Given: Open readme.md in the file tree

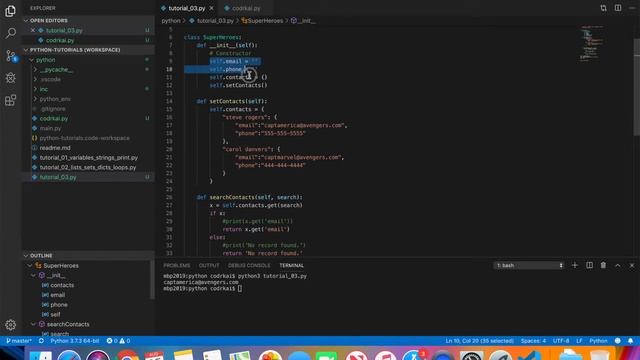Looking at the screenshot, I should 55,148.
